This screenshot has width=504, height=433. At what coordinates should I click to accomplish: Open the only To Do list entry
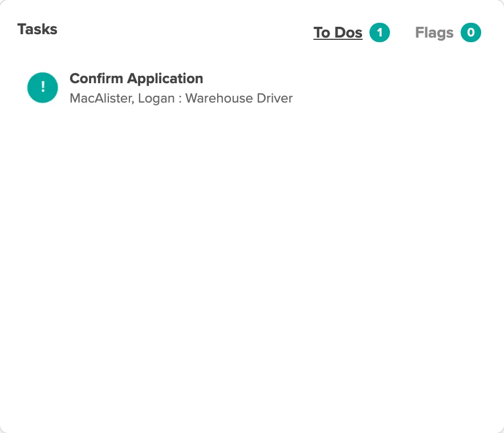point(160,88)
